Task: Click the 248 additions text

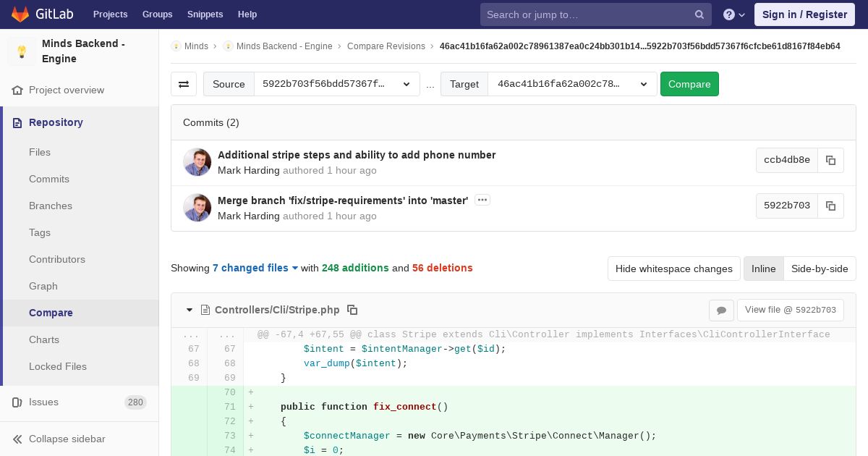Action: pyautogui.click(x=355, y=268)
